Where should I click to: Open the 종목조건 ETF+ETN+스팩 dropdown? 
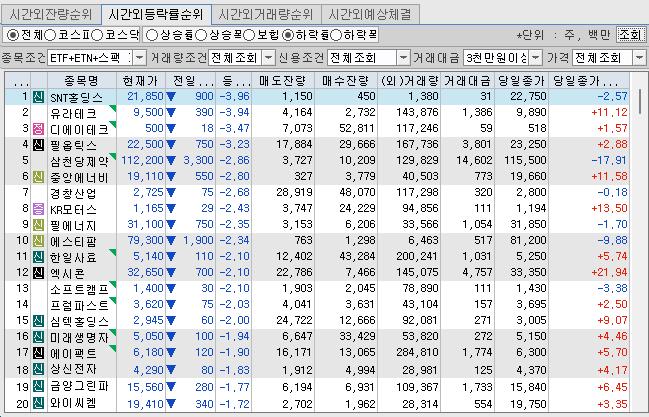tap(139, 58)
